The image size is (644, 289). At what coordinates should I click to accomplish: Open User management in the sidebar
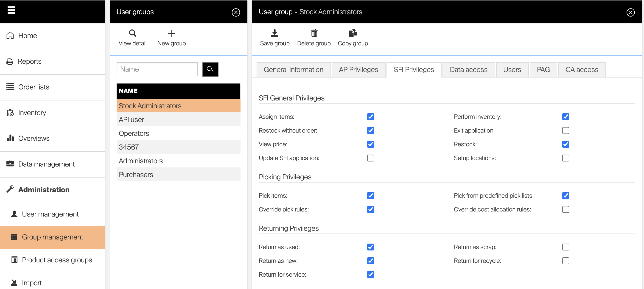coord(50,214)
